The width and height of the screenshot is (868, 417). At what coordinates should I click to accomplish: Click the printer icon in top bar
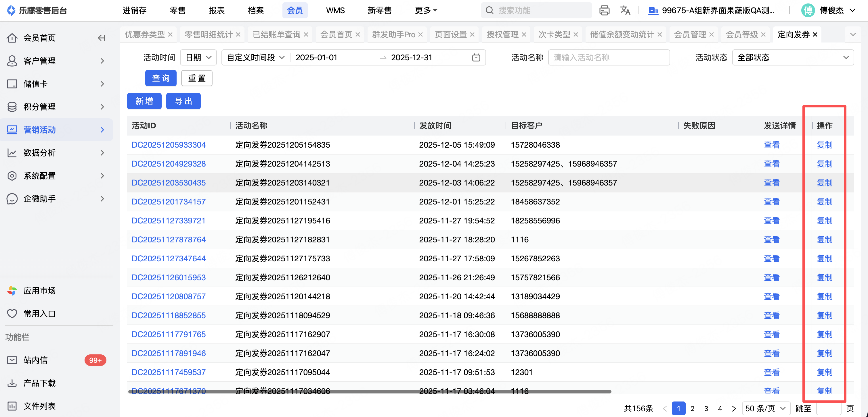pos(604,10)
